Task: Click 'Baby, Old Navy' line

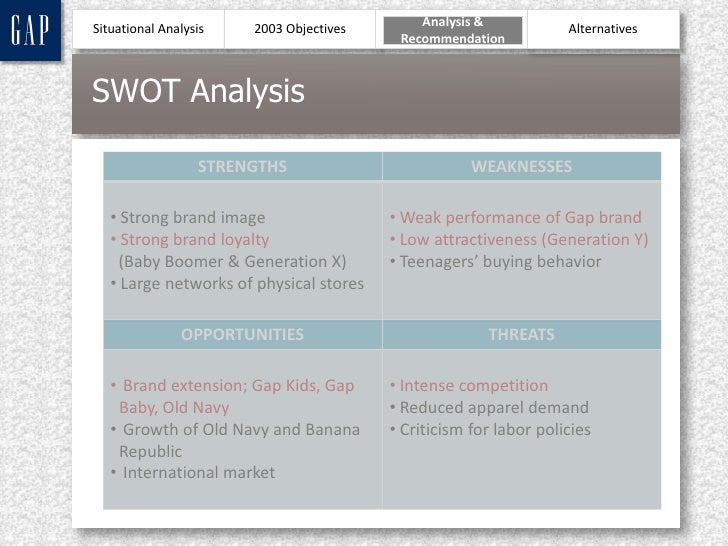Action: coord(174,408)
